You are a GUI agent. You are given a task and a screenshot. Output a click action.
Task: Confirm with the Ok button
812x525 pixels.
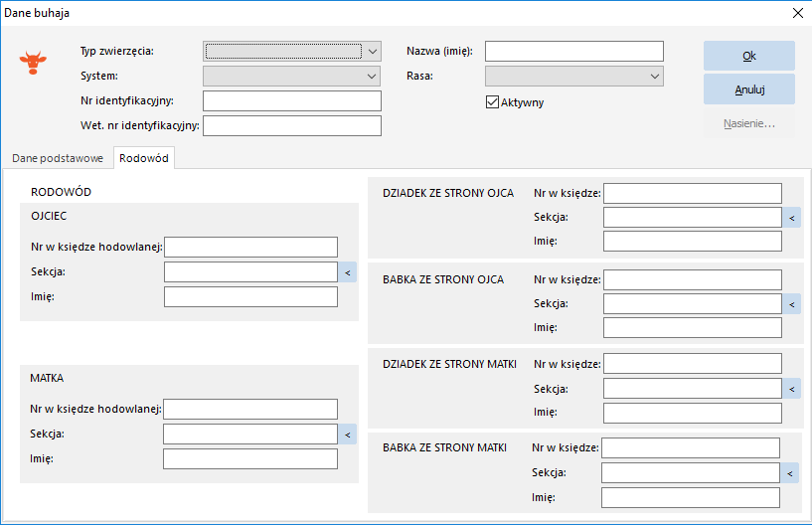tap(748, 56)
